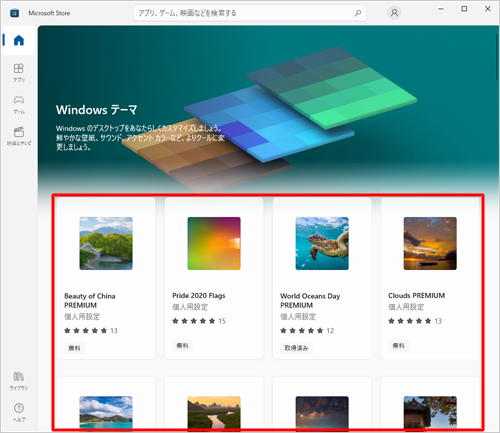Viewport: 500px width, 433px height.
Task: Go to the Home icon in sidebar
Action: coord(19,40)
